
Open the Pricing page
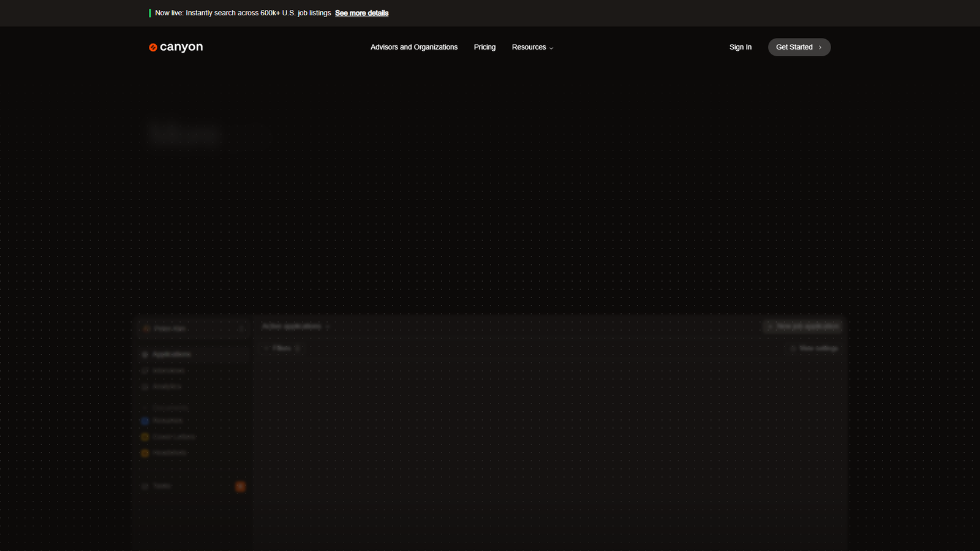(x=484, y=47)
